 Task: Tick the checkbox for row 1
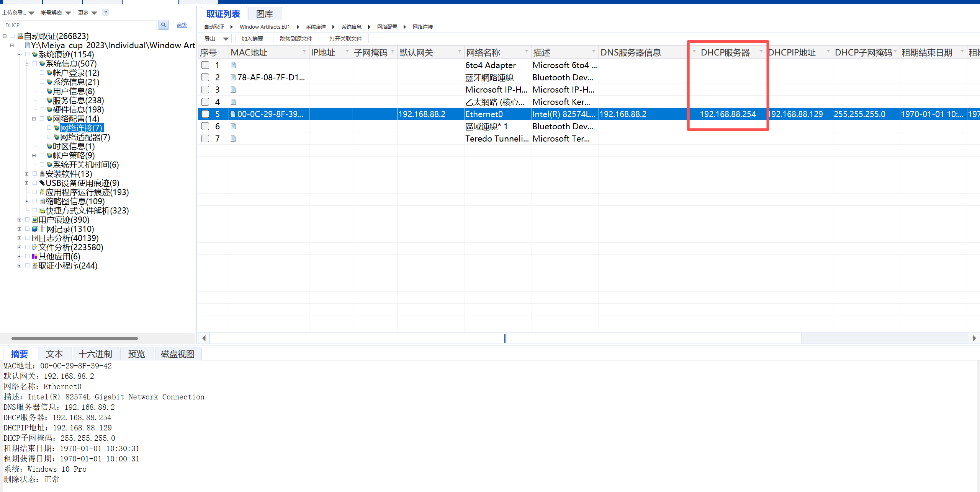click(205, 65)
